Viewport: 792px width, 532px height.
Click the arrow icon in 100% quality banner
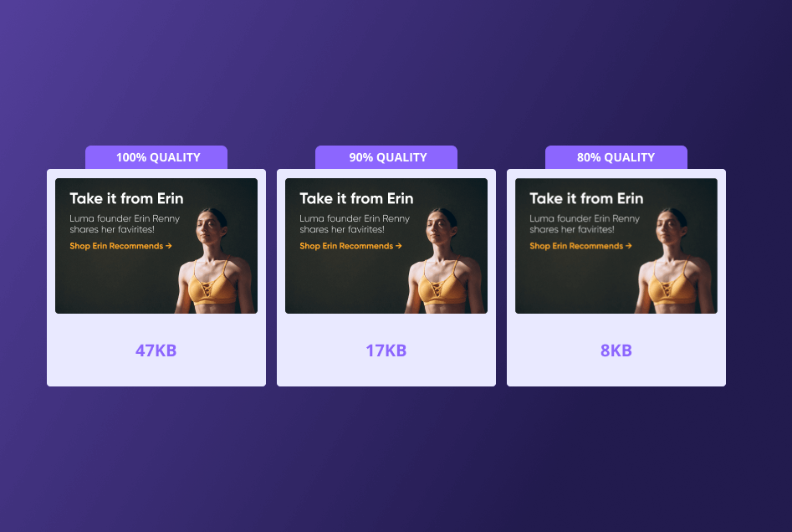coord(169,246)
